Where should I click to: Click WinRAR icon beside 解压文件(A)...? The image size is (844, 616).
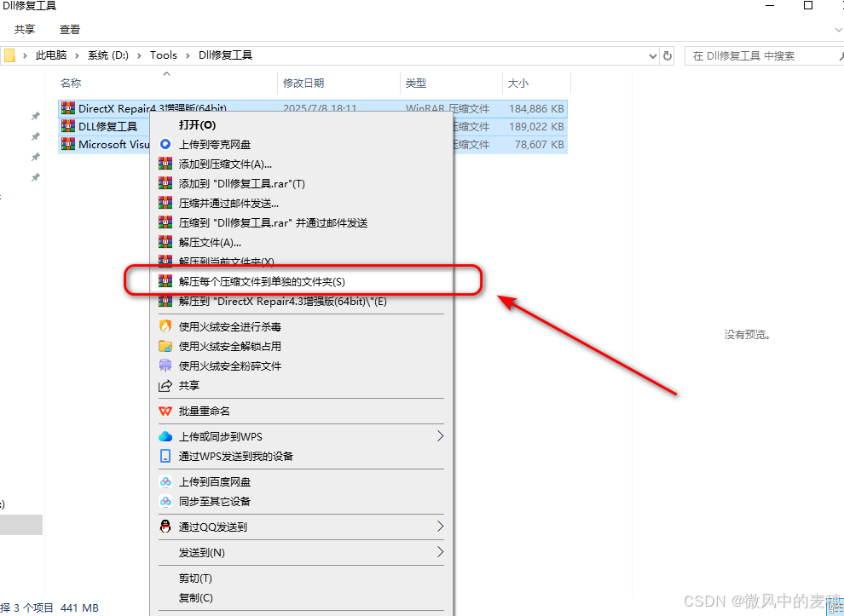tap(165, 242)
